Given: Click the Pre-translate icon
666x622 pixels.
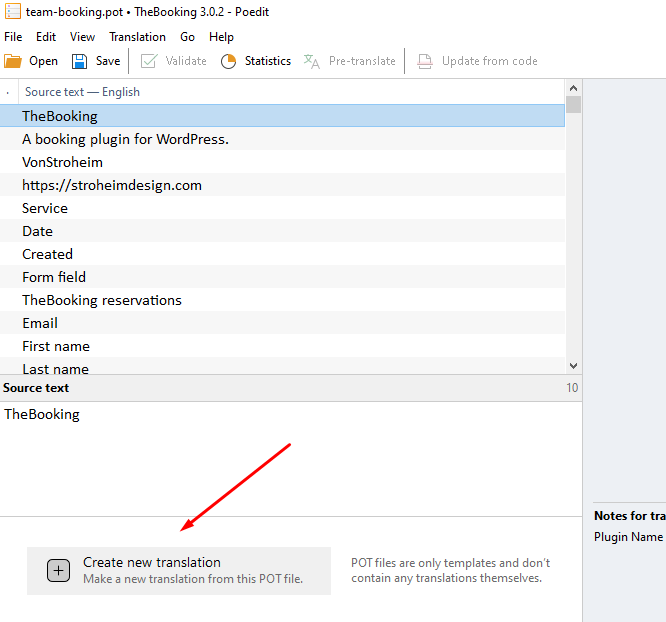Looking at the screenshot, I should (x=312, y=61).
